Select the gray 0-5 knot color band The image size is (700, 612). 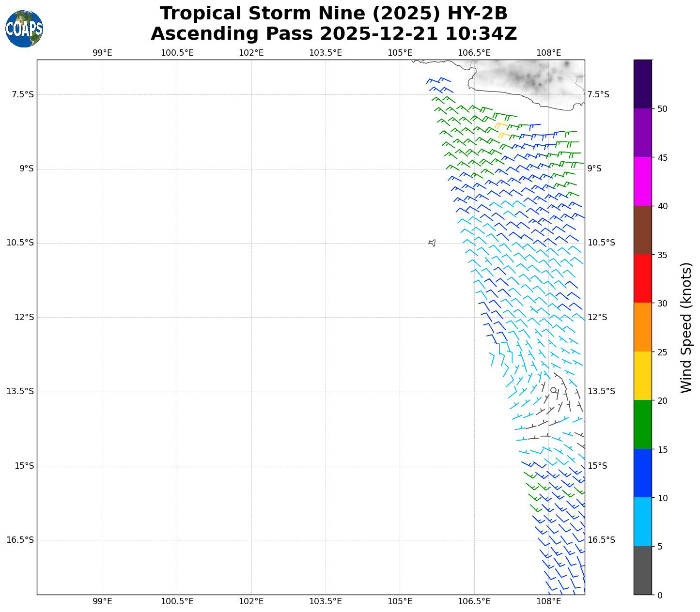[643, 570]
